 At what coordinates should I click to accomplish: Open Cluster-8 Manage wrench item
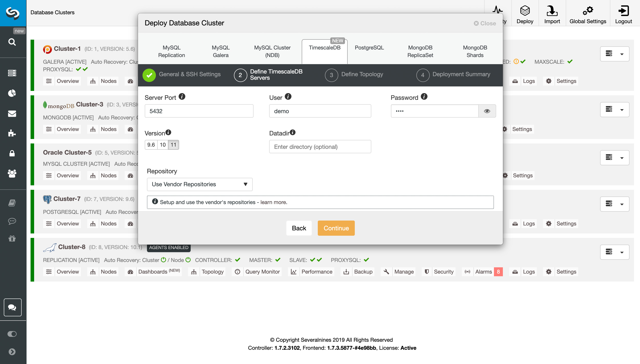pyautogui.click(x=398, y=272)
